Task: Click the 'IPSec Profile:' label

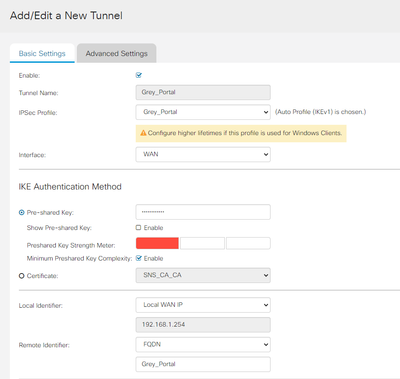Action: point(38,113)
